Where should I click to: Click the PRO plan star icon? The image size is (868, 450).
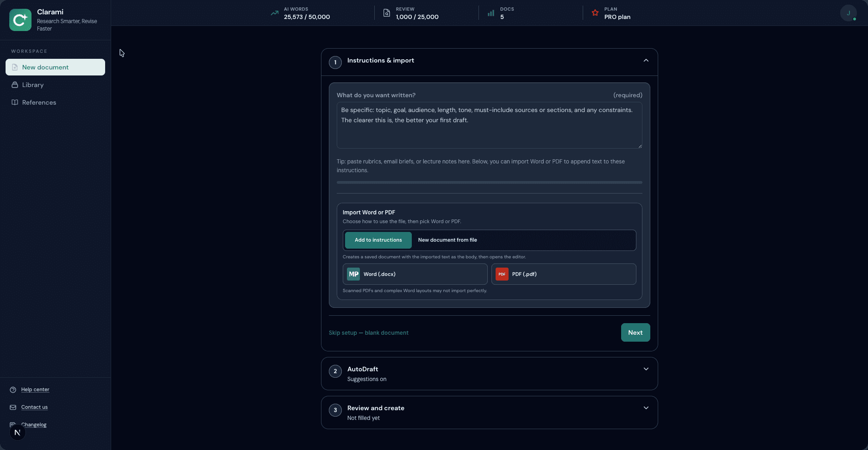point(594,13)
